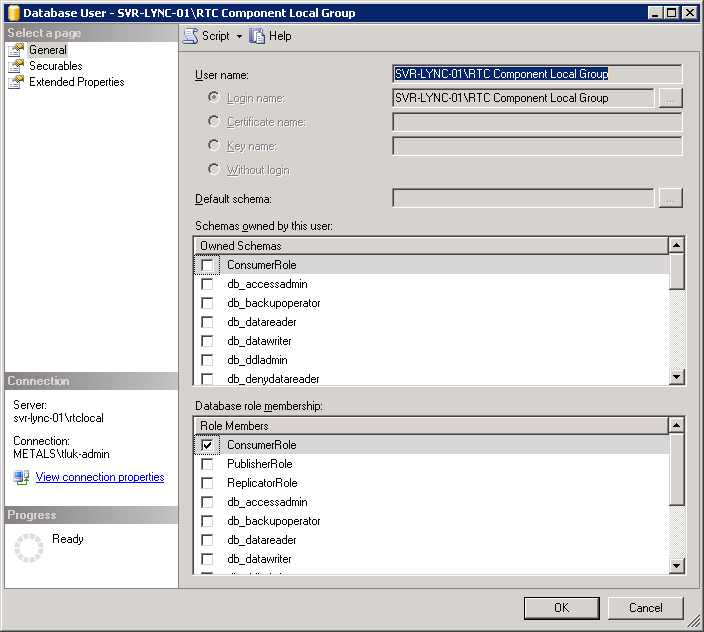This screenshot has width=704, height=632.
Task: Click the Default schema field
Action: [x=523, y=198]
